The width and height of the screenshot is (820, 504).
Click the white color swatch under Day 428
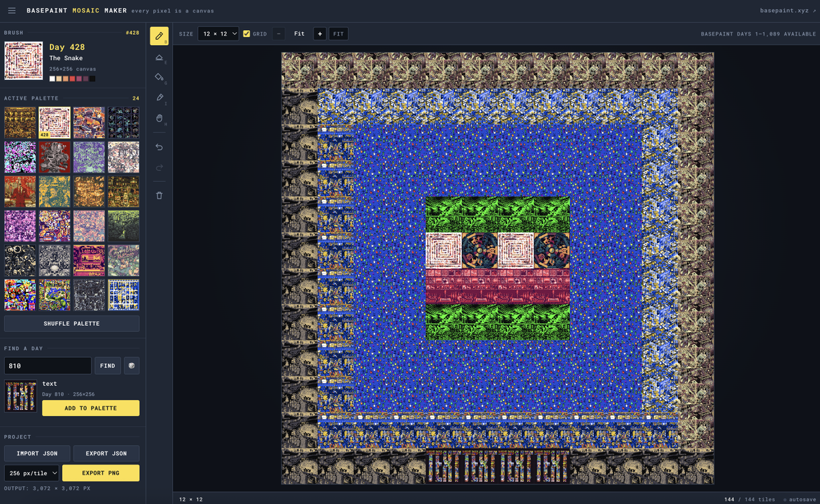(53, 79)
